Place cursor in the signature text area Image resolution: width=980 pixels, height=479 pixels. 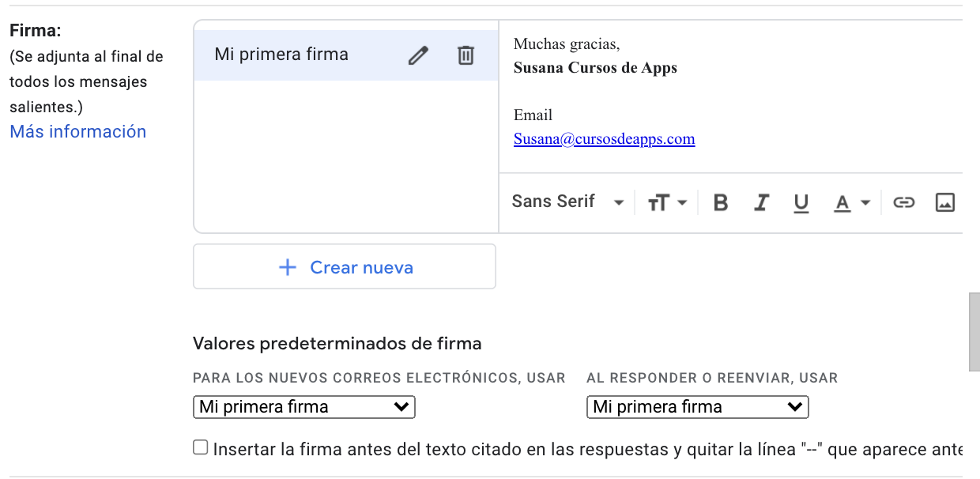[730, 96]
